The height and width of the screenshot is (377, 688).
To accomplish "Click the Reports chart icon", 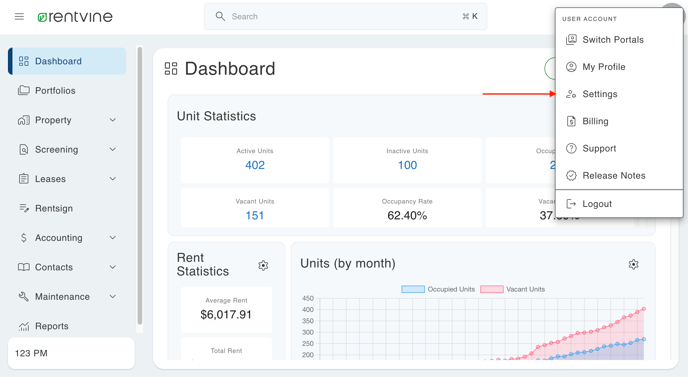I will click(x=24, y=326).
